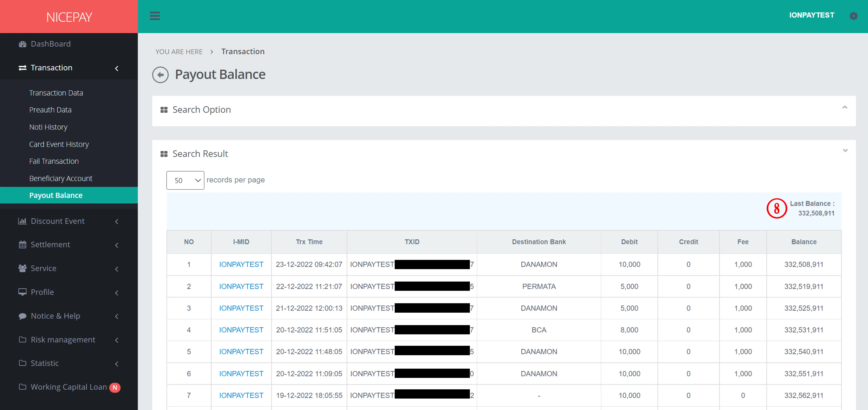
Task: Expand the Statistic chevron
Action: pos(117,364)
